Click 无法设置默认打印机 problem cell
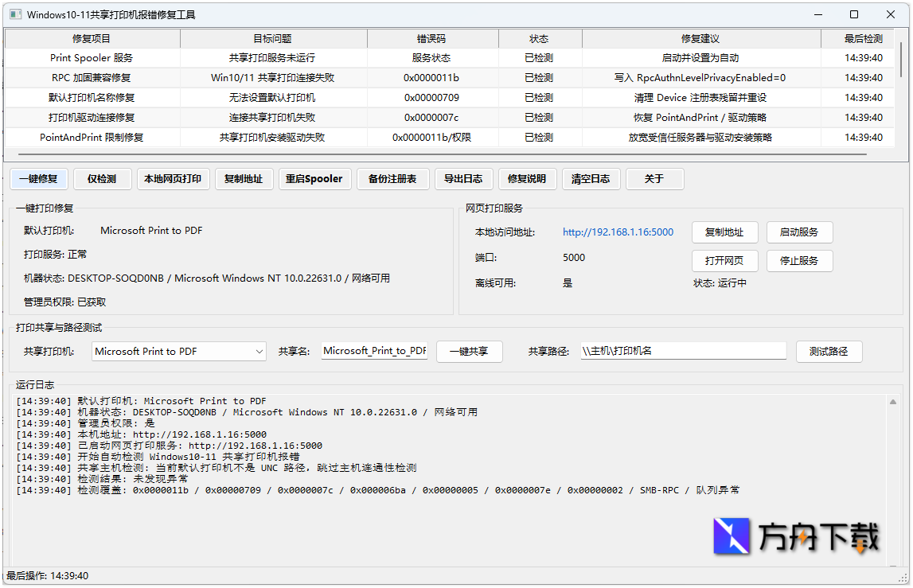Viewport: 913px width, 588px height. click(273, 97)
